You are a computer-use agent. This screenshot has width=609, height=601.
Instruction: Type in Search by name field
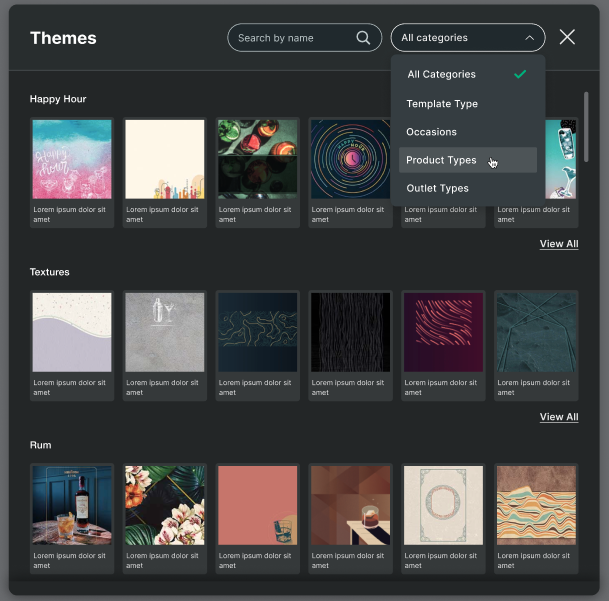(294, 38)
